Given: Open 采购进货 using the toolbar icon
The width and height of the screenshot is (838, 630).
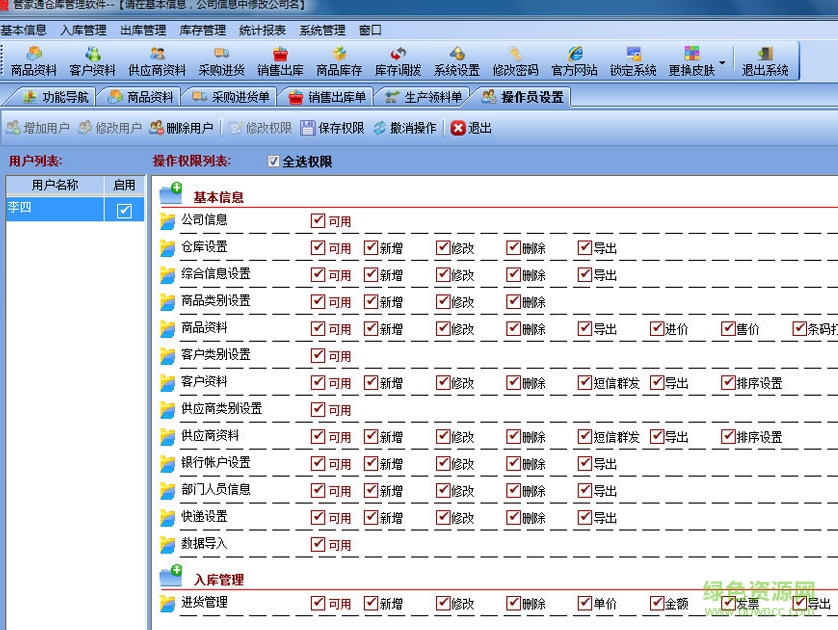Looking at the screenshot, I should coord(222,60).
